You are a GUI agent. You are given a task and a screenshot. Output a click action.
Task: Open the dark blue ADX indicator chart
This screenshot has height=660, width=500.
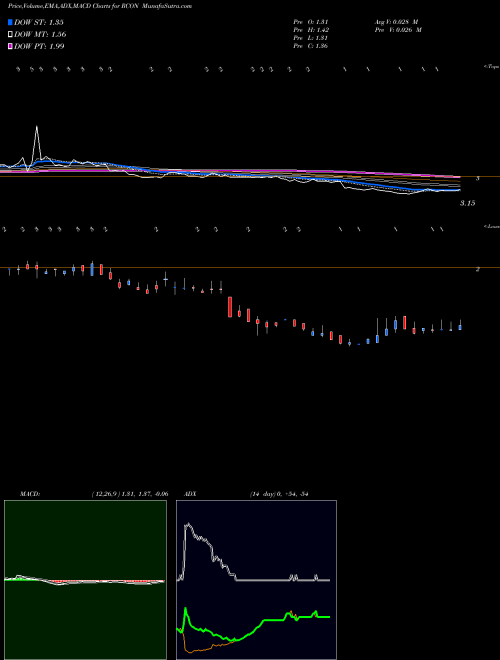point(256,580)
